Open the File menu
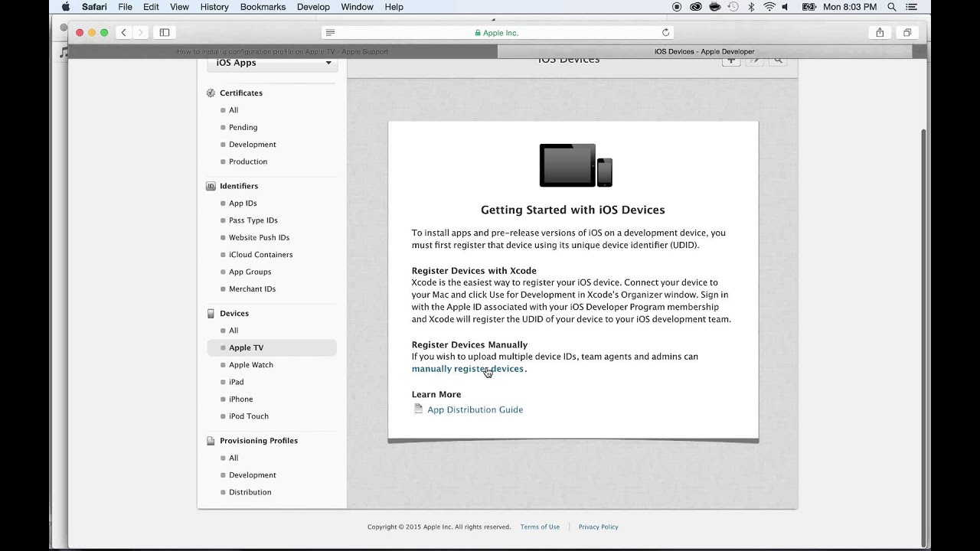This screenshot has height=551, width=980. 125,7
